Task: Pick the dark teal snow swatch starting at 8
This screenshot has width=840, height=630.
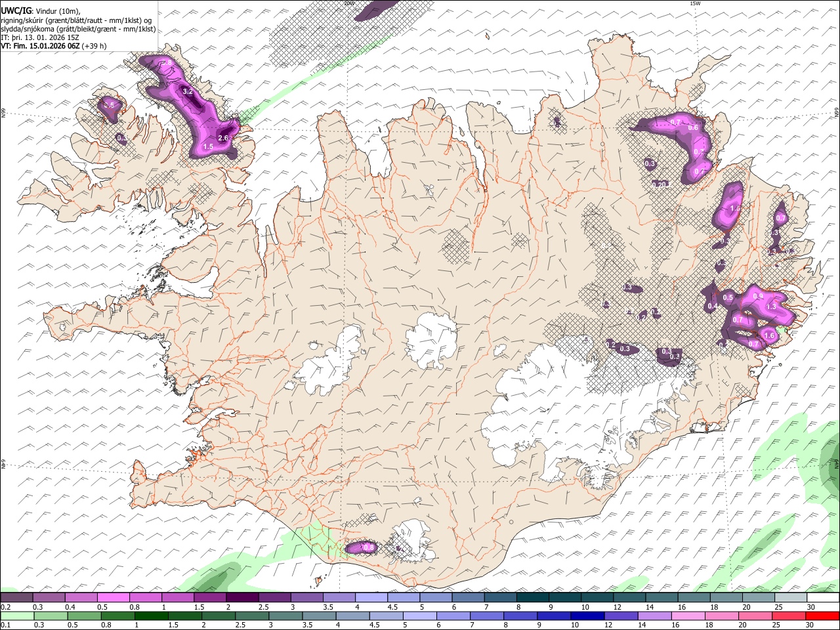Action: 533,597
